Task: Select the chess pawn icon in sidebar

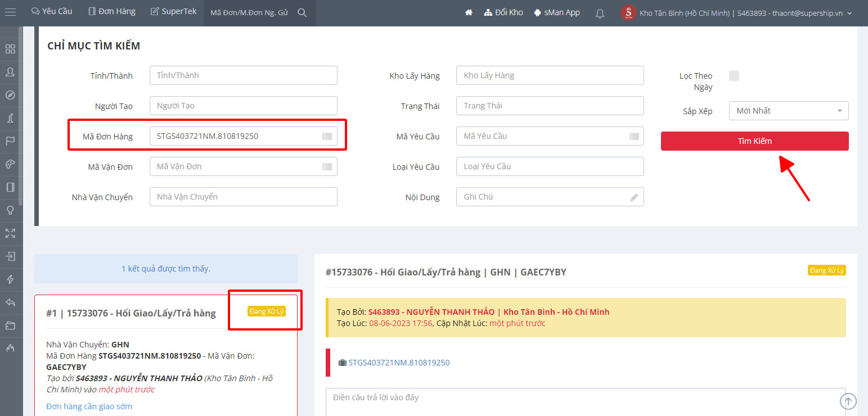Action: coord(10,118)
